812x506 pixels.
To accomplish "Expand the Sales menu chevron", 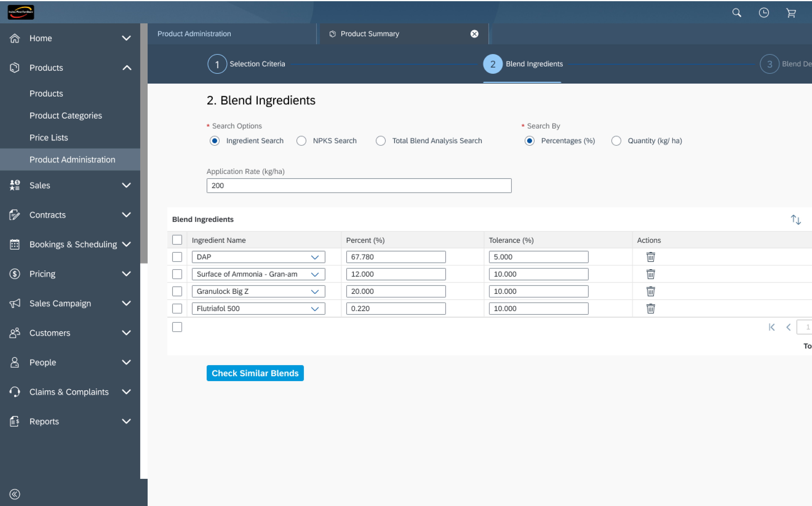I will 126,185.
